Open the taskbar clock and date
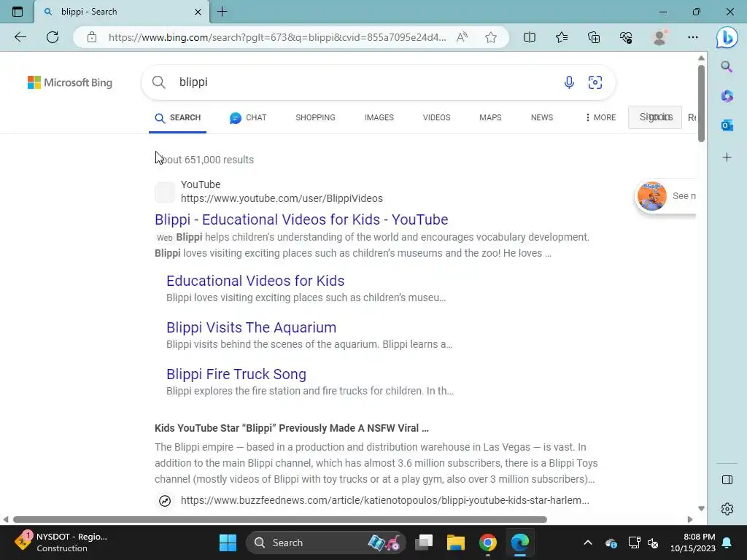Image resolution: width=747 pixels, height=560 pixels. click(693, 542)
